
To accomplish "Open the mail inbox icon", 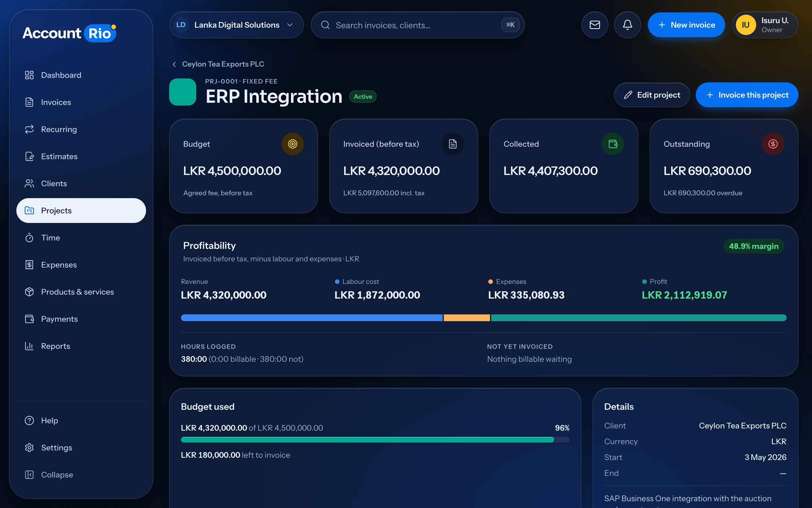I will click(595, 25).
